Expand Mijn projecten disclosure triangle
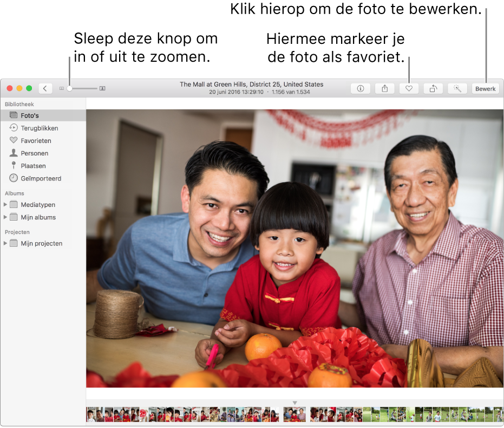The height and width of the screenshot is (428, 504). [x=5, y=243]
